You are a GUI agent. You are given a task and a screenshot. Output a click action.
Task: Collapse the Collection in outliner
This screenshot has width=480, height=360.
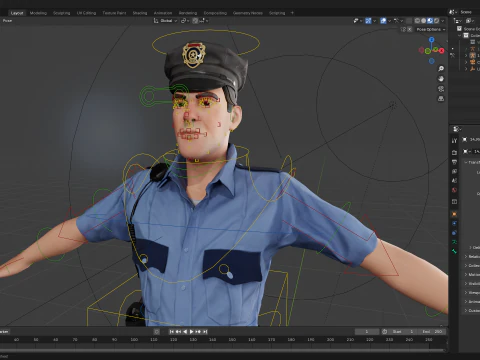(x=460, y=35)
